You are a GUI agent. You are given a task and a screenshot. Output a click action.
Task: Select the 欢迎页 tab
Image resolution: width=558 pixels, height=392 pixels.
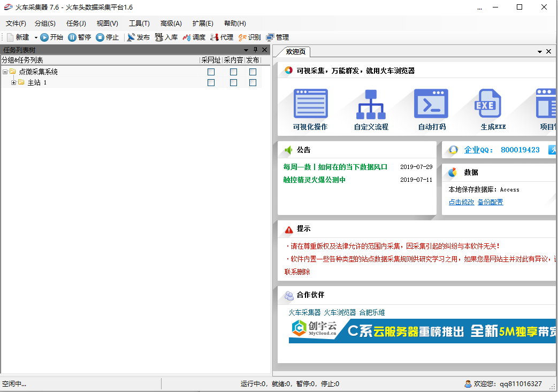point(295,51)
